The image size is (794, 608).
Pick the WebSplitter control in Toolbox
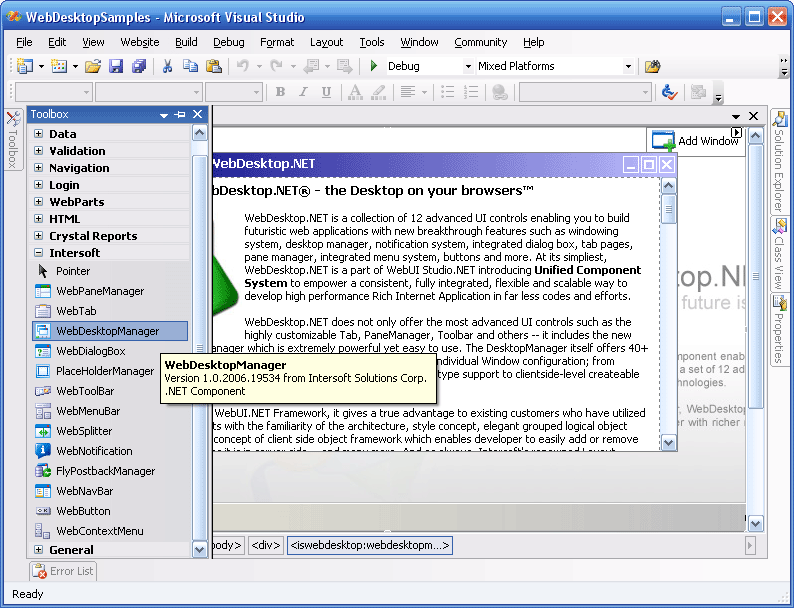(84, 431)
